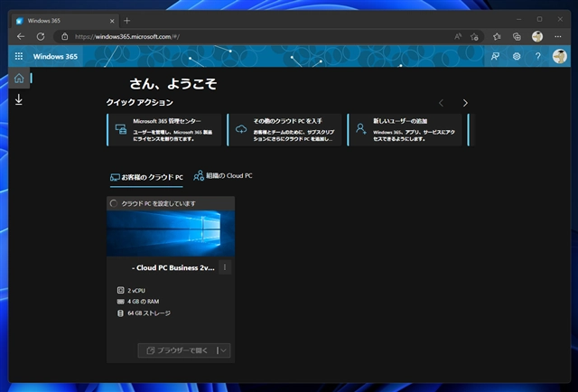Screen dimensions: 578x392
Task: Close the Windows 365 browser tab
Action: click(x=112, y=21)
